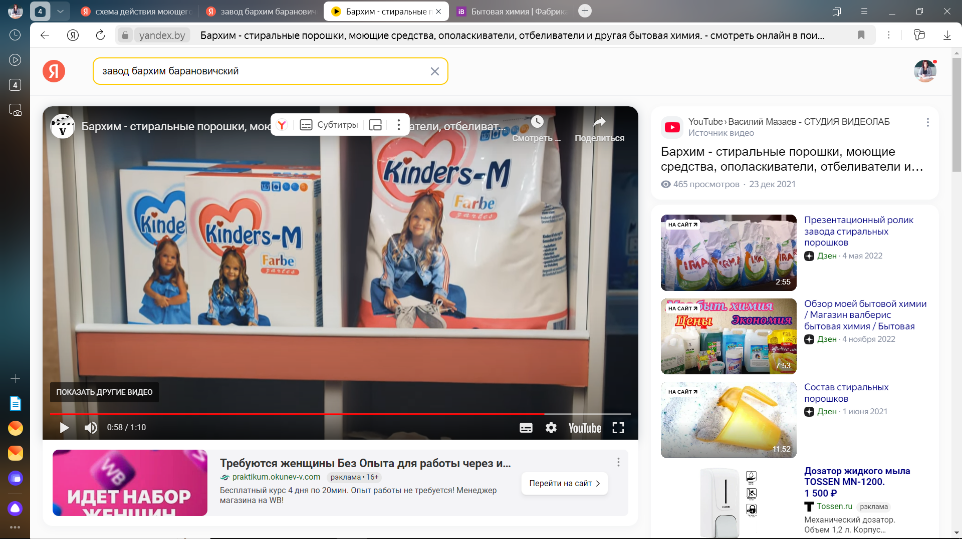Screen dimensions: 962x539
Task: Open browser profile avatar in tab bar
Action: point(15,11)
